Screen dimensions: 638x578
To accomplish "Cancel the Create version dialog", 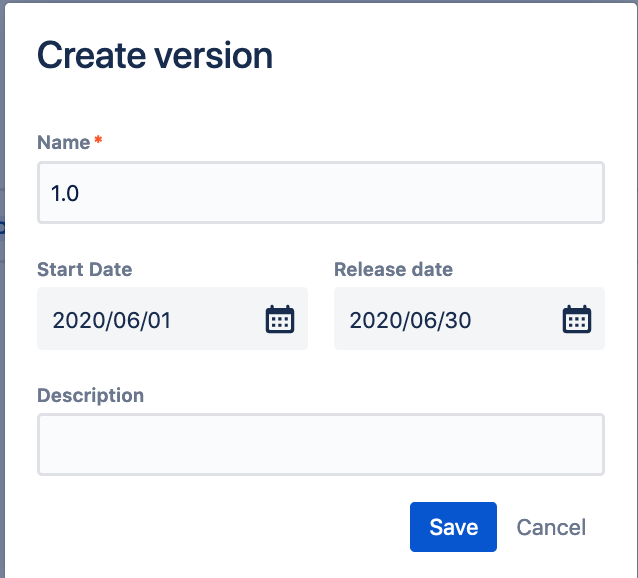I will click(x=551, y=527).
